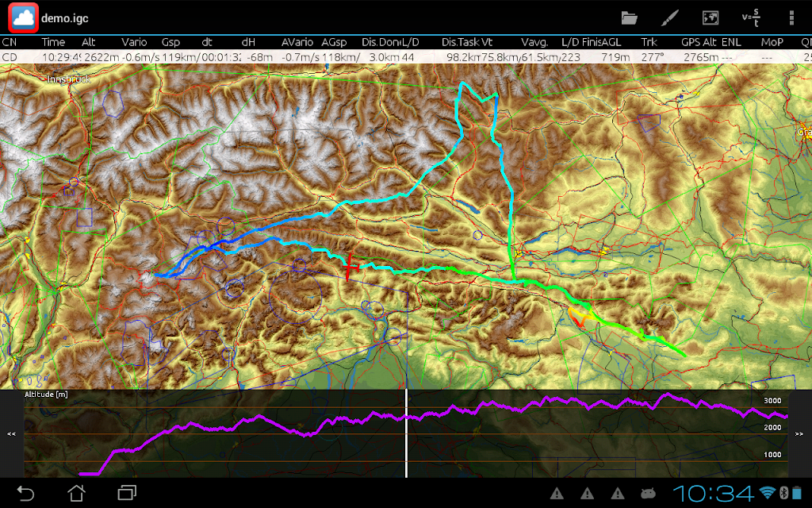
Task: Step graph backward with << arrow
Action: 11,434
